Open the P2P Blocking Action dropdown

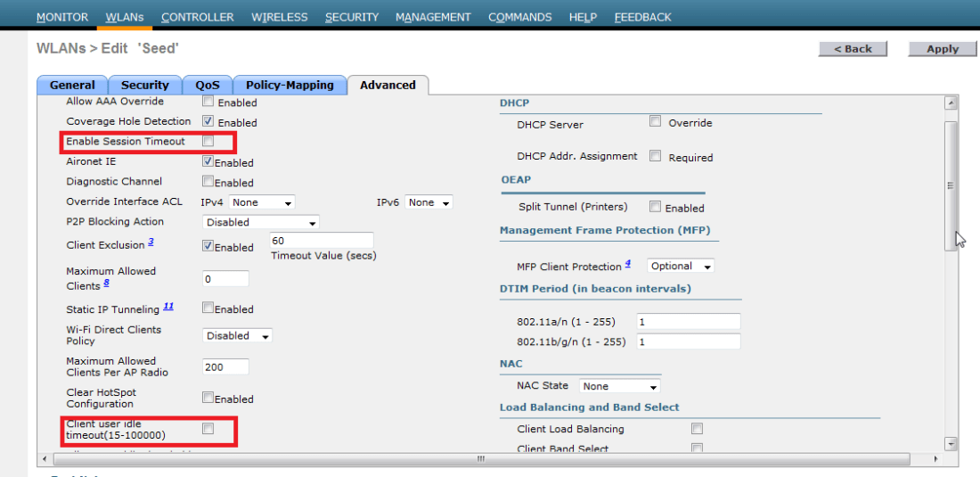pos(260,222)
